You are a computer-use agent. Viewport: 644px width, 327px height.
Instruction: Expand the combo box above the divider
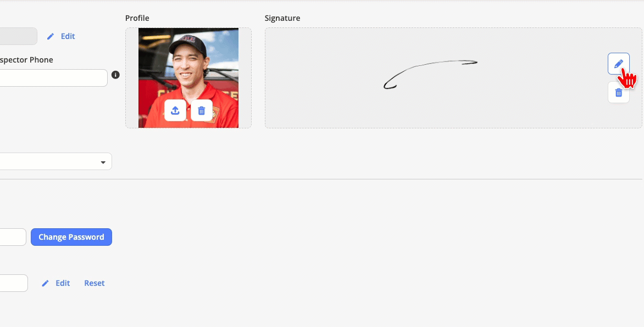pos(56,162)
